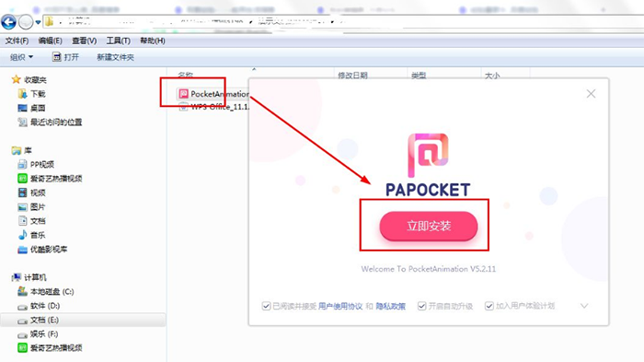The image size is (644, 362).
Task: Click the PocketAnimation file icon
Action: pyautogui.click(x=184, y=94)
